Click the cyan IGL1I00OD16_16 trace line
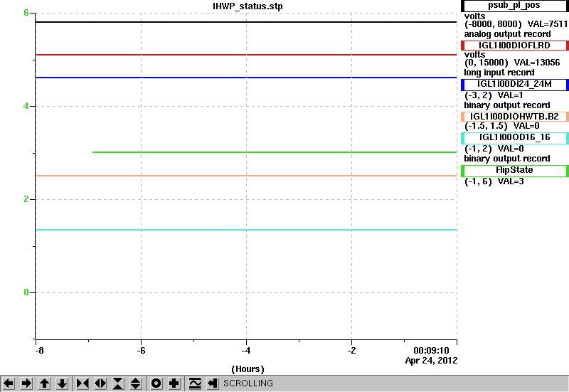This screenshot has width=569, height=392. tap(246, 230)
